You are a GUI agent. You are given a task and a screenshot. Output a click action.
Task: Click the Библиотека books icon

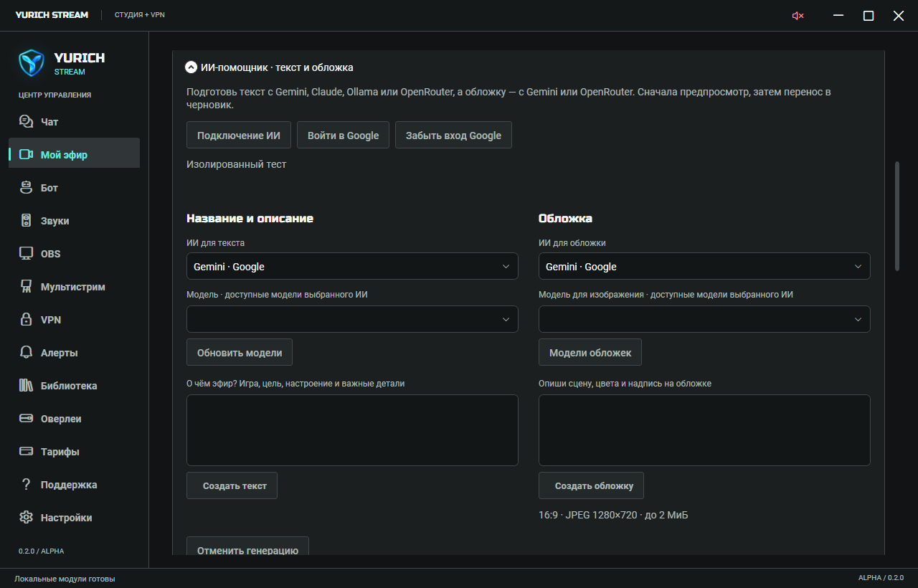27,386
